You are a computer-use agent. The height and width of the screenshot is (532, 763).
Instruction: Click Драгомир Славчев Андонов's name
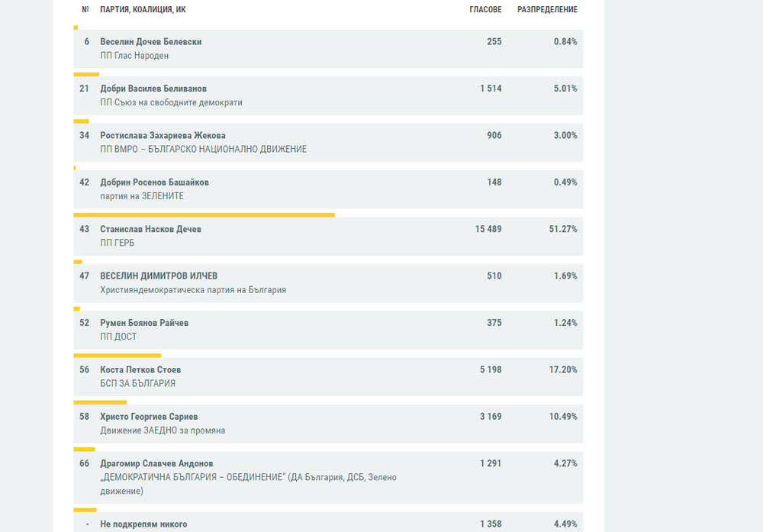[156, 463]
